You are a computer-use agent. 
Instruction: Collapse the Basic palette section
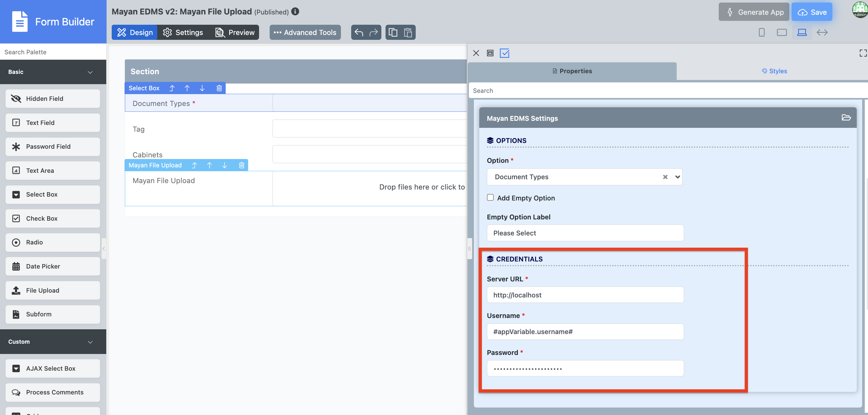90,72
